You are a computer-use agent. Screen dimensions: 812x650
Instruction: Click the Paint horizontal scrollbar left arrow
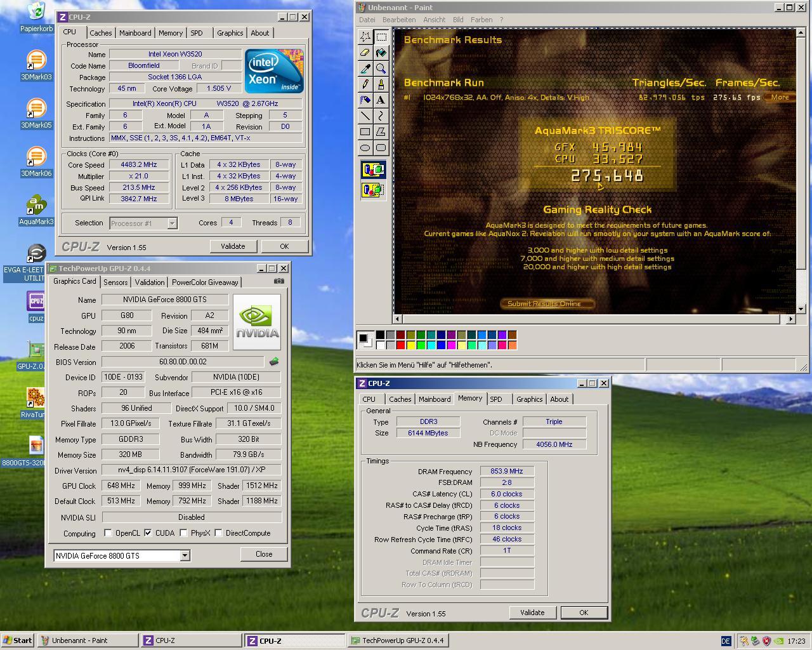coord(398,319)
